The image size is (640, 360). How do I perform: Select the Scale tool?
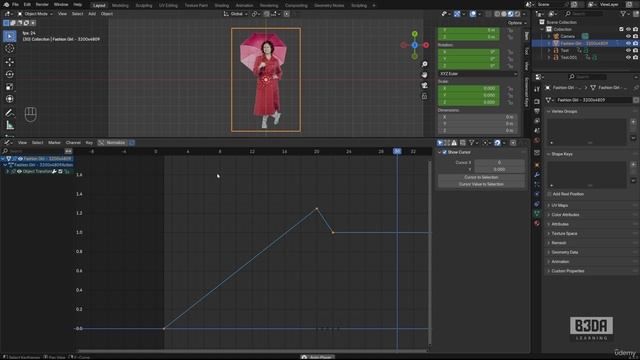(x=10, y=87)
